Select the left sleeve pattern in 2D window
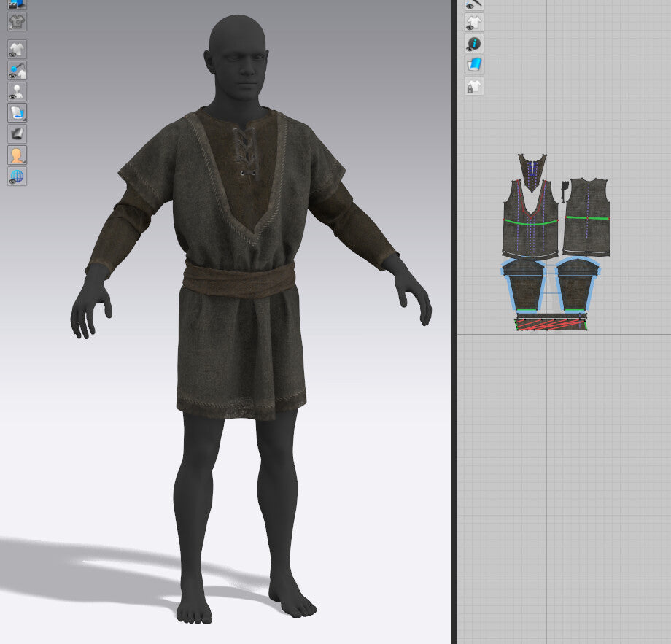Screen dimensions: 671x644 pyautogui.click(x=524, y=285)
